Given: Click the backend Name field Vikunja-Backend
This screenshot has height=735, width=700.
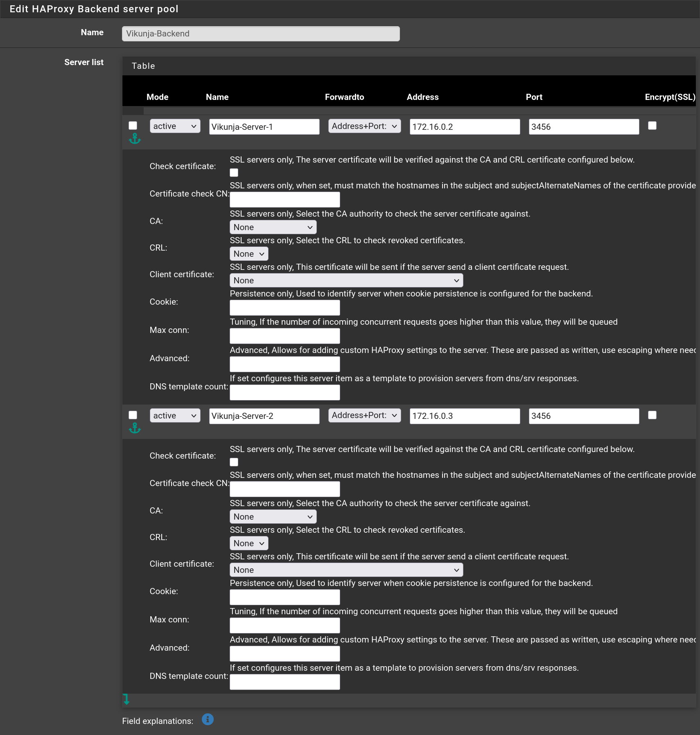Looking at the screenshot, I should (x=261, y=34).
